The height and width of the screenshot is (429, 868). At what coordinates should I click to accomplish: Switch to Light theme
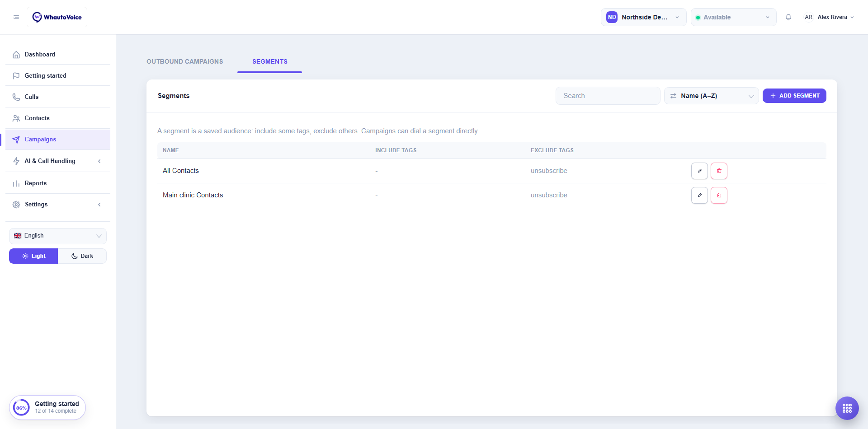pos(33,256)
